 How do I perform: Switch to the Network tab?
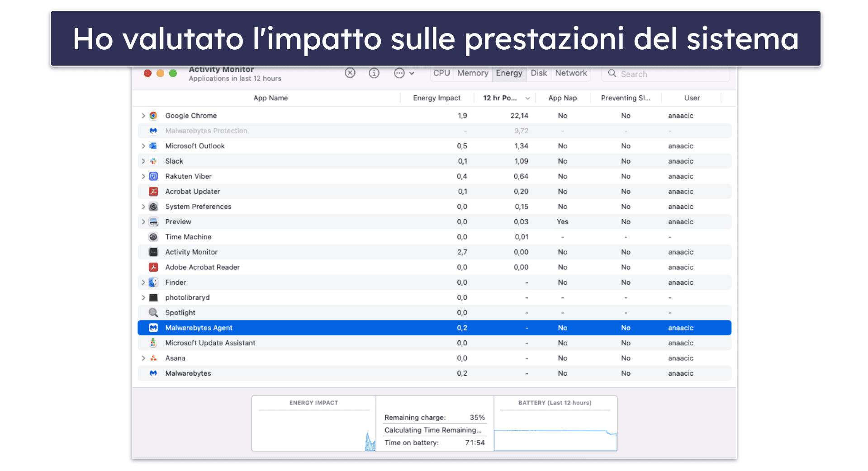571,73
